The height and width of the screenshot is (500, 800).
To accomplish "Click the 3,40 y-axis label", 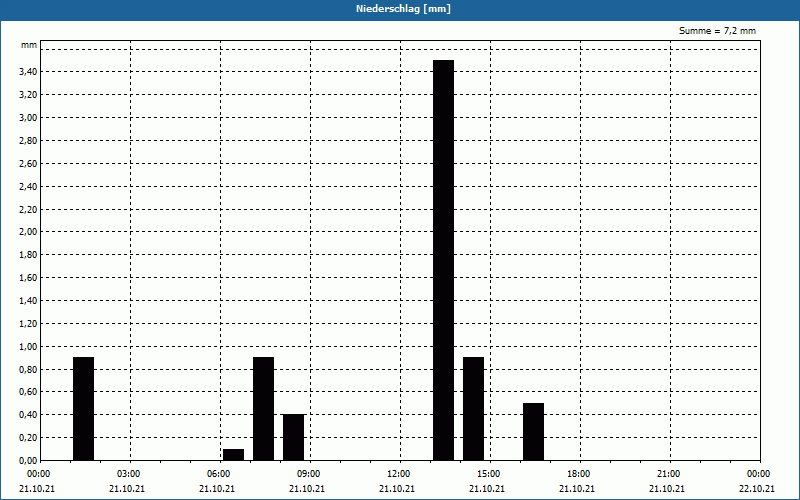I will [28, 72].
